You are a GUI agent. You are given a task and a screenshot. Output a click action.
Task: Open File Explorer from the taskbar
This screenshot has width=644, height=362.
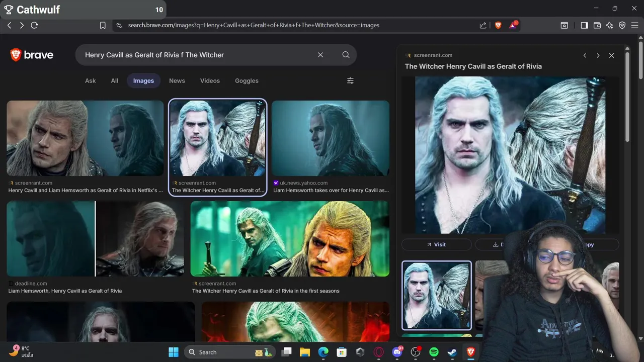coord(305,352)
